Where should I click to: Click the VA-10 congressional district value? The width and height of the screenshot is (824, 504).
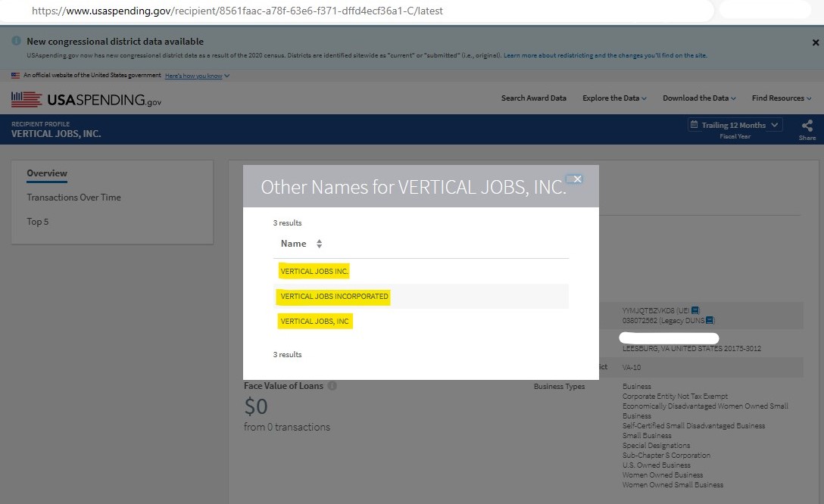[631, 368]
